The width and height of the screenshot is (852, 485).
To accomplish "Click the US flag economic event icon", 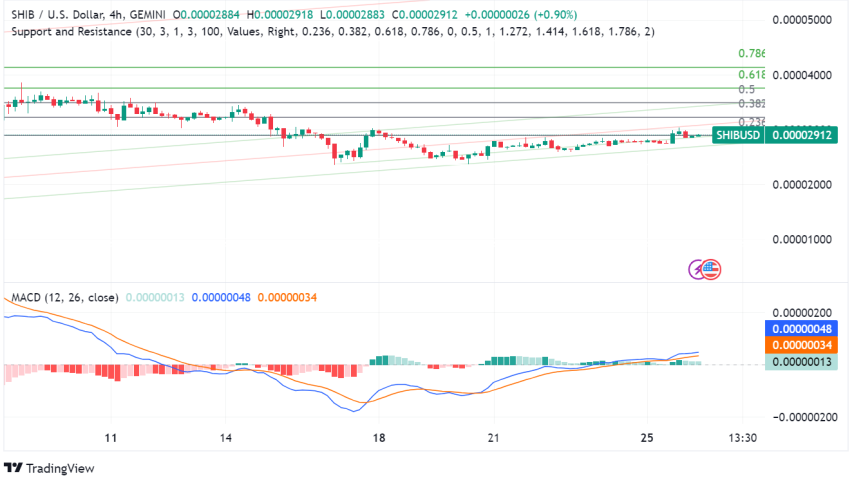I will [711, 269].
